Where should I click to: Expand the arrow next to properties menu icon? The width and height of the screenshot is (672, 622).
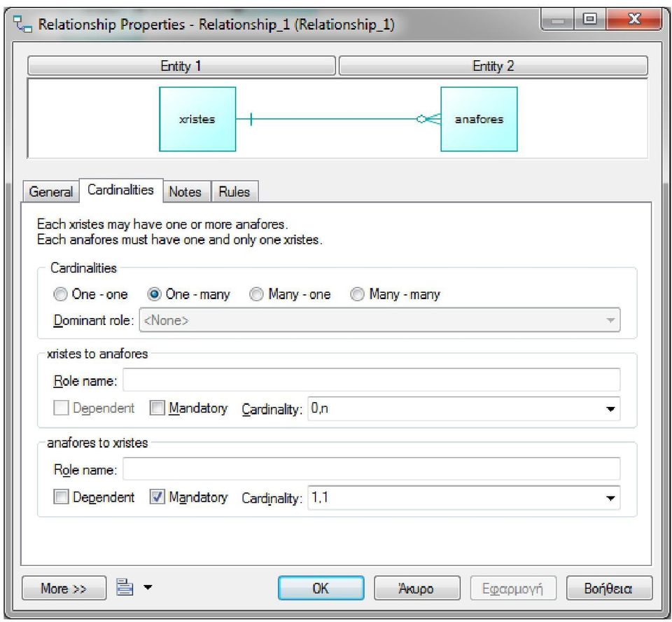(148, 587)
